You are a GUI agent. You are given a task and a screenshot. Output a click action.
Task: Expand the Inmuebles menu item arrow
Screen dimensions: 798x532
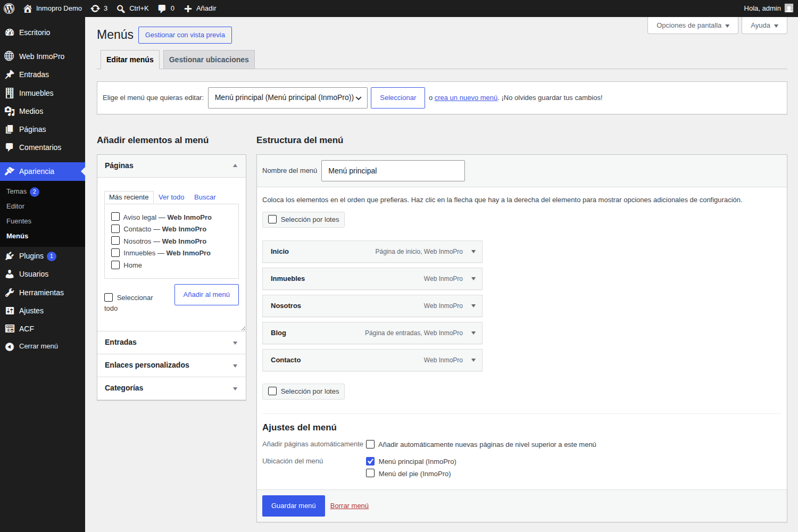473,279
